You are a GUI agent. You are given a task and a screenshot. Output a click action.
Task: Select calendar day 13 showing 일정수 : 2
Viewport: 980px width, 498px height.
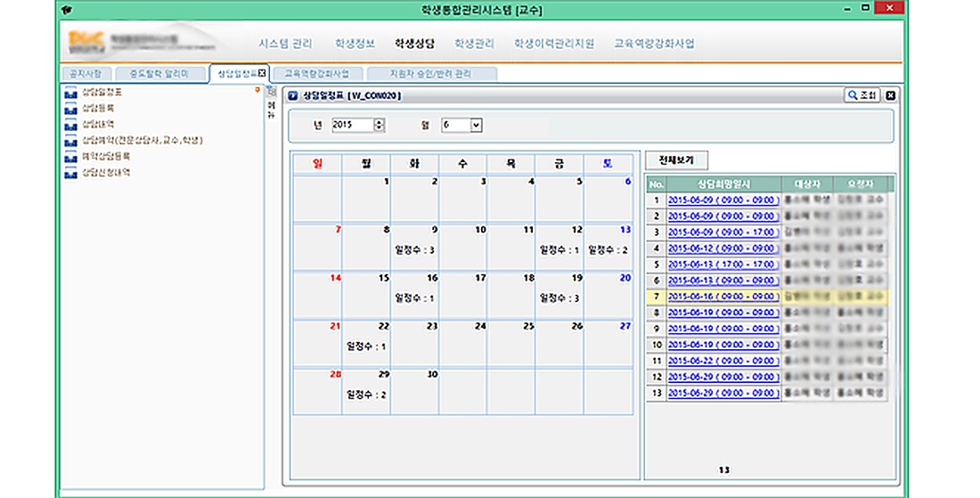click(x=608, y=247)
